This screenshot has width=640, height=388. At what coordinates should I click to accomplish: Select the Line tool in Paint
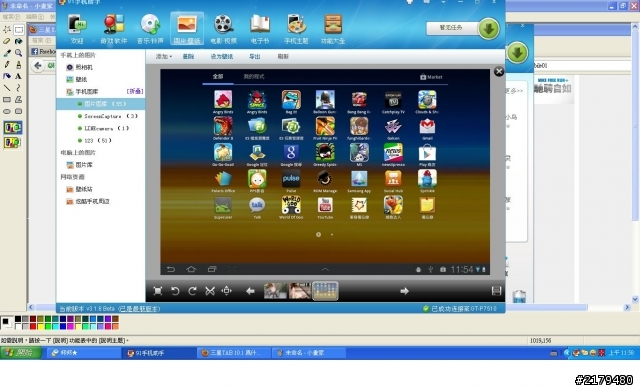7,88
